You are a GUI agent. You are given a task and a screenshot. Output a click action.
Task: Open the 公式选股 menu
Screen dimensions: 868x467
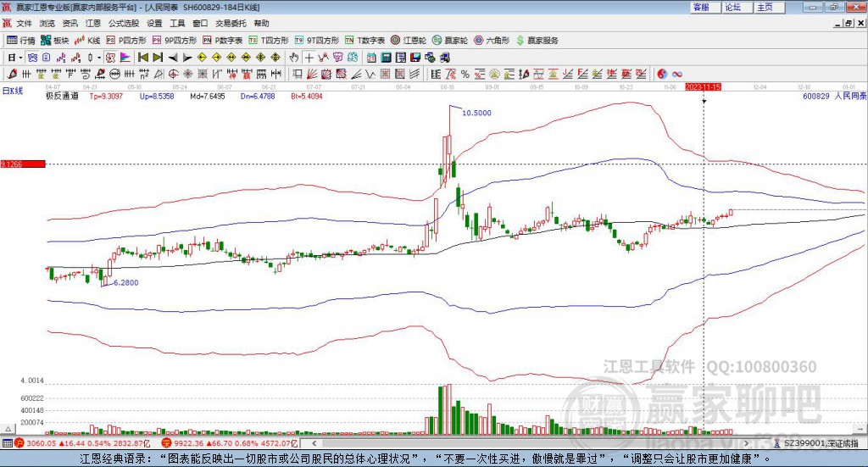[124, 23]
